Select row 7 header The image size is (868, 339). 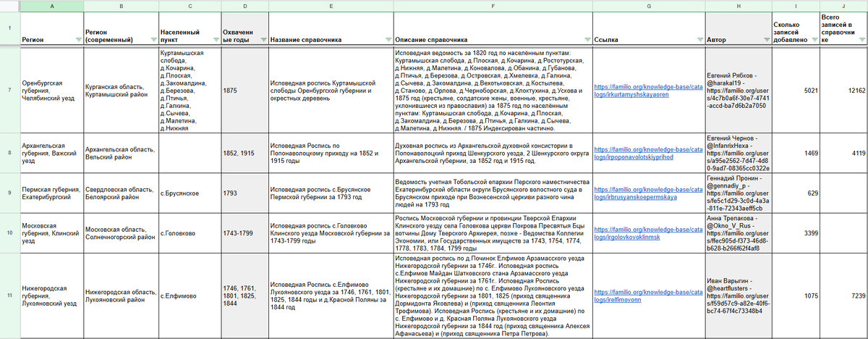click(9, 91)
